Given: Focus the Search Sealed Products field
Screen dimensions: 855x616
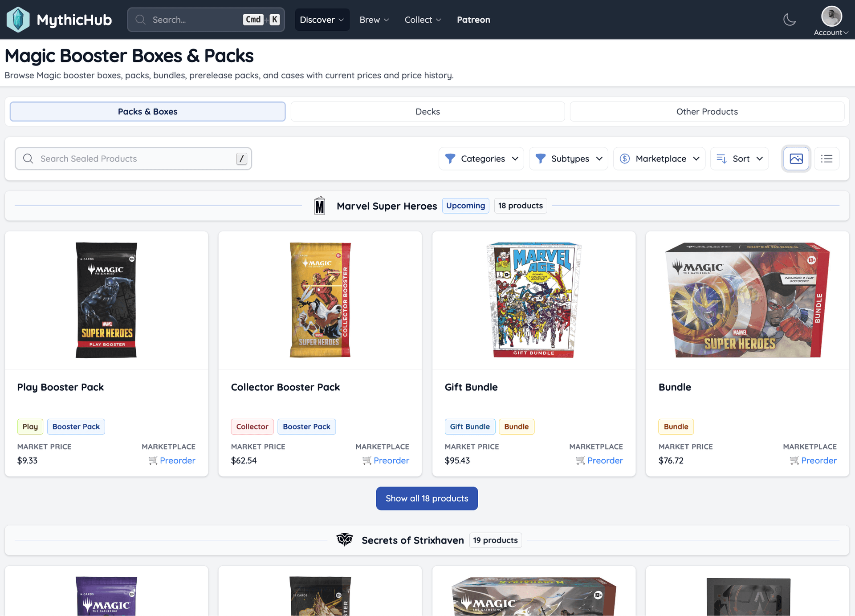Looking at the screenshot, I should [x=133, y=158].
